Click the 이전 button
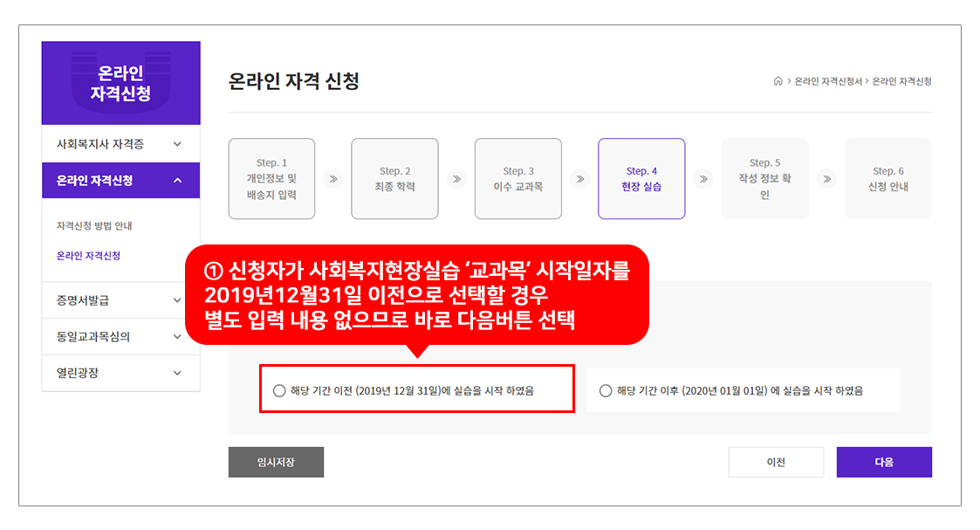 point(776,462)
